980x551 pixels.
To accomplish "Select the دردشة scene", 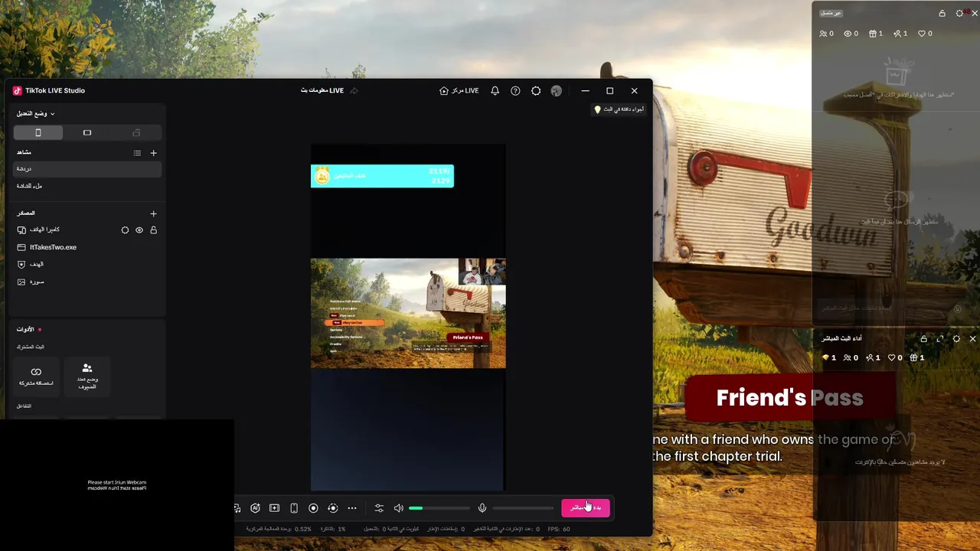I will pyautogui.click(x=87, y=168).
